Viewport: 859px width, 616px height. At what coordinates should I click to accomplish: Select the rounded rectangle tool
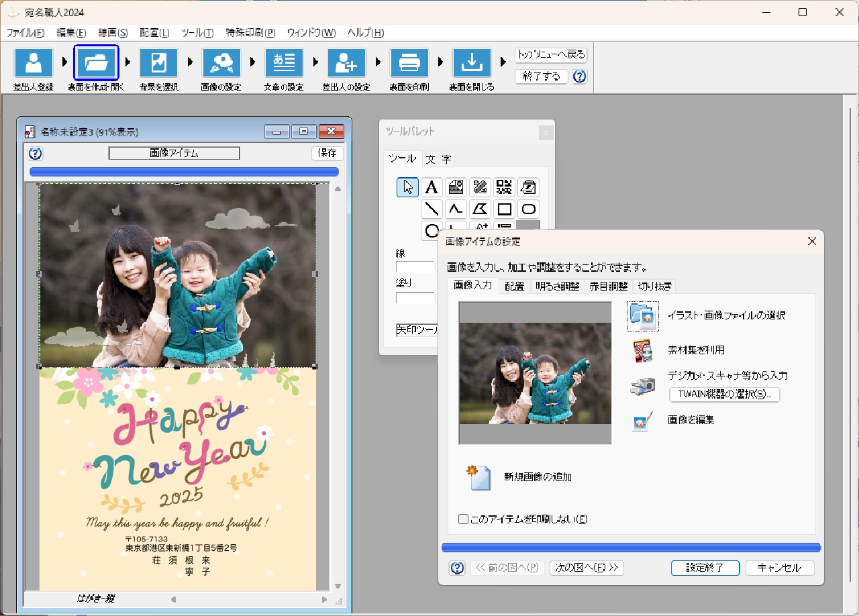[528, 209]
